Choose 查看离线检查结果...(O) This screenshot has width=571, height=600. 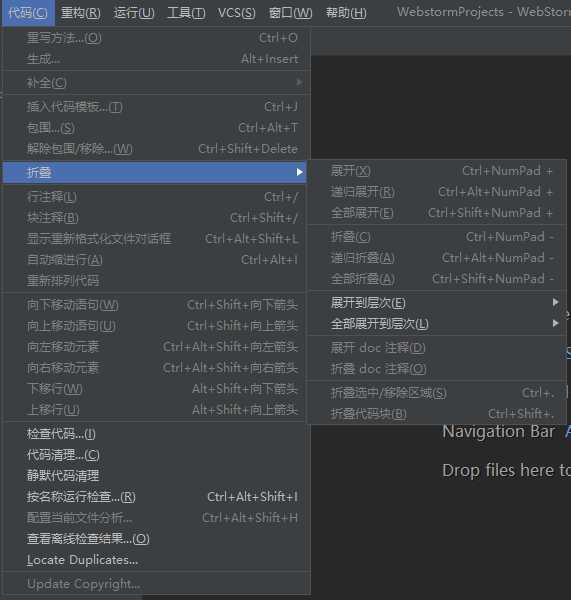(155, 539)
